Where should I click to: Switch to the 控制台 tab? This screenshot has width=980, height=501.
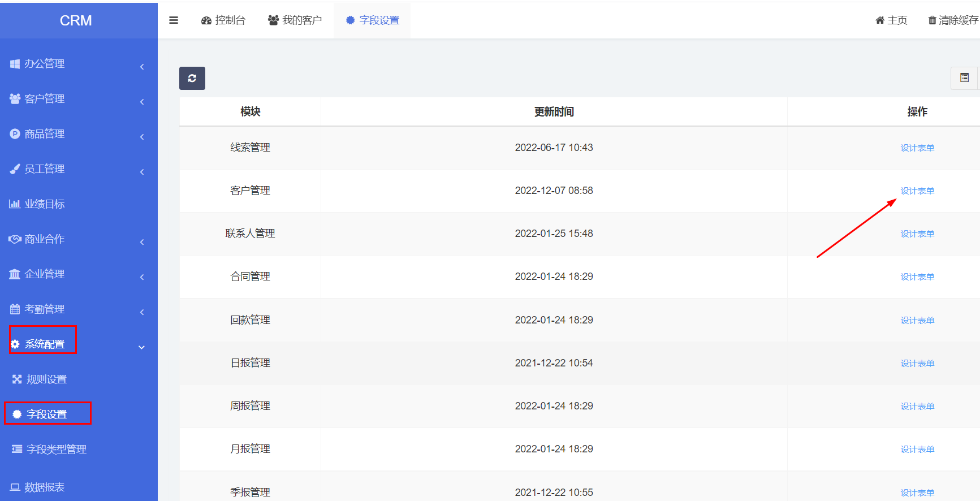point(223,20)
